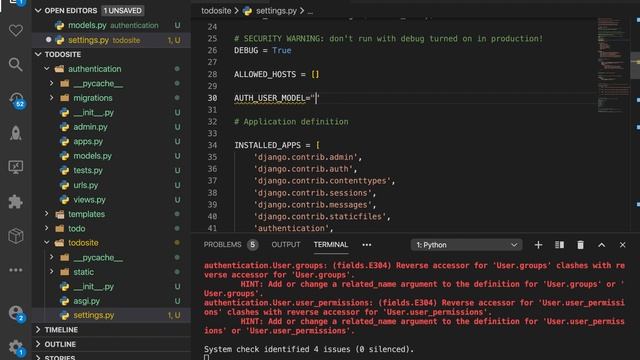
Task: Kill terminal with trash icon
Action: [580, 245]
